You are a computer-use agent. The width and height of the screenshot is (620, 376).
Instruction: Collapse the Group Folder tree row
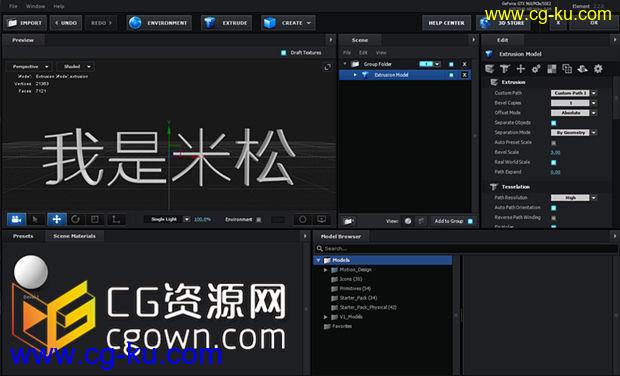click(345, 64)
